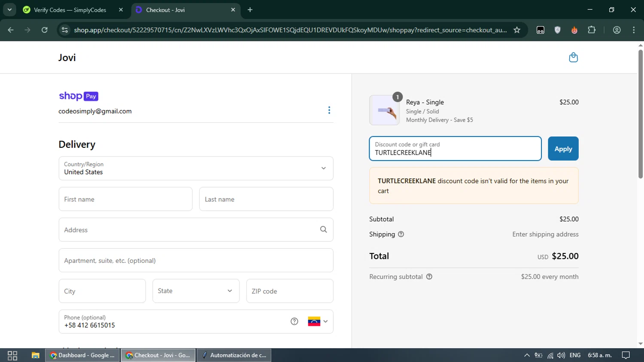644x362 pixels.
Task: Click the first extension icon beside the star
Action: 541,30
